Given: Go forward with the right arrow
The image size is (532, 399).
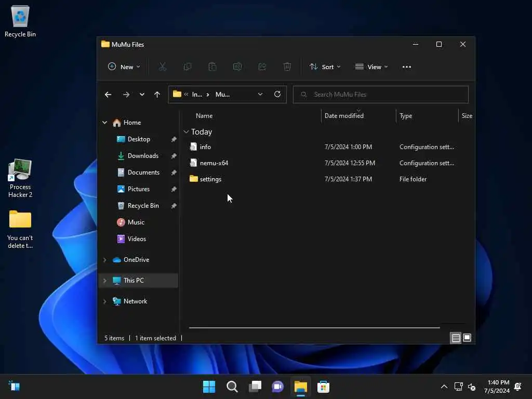Looking at the screenshot, I should [x=126, y=95].
